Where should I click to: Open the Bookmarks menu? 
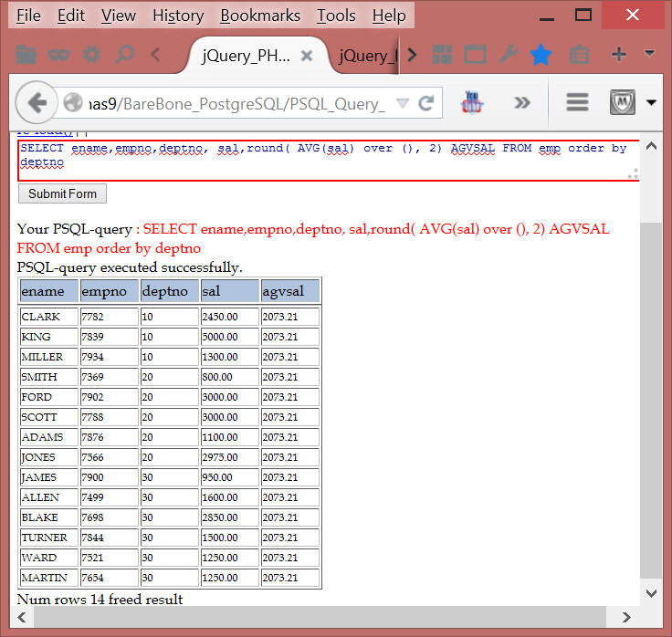pos(260,16)
